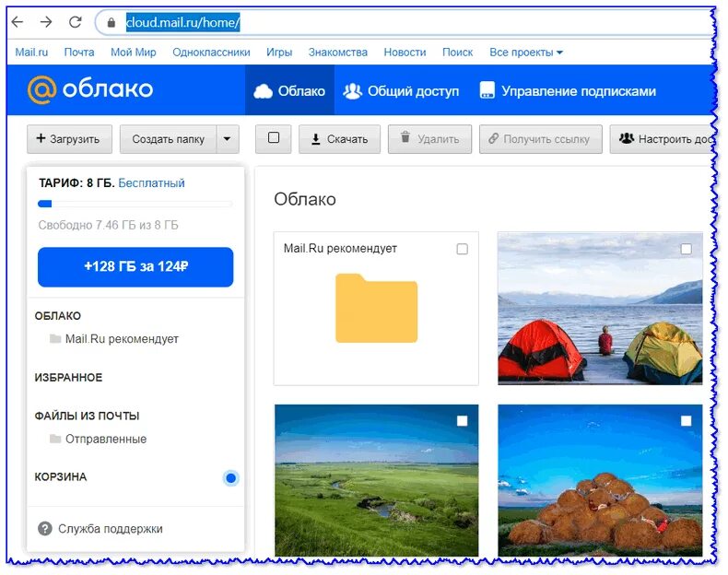Viewport: 728px width, 575px height.
Task: Open the ОБЛАКО sidebar section
Action: pos(58,316)
